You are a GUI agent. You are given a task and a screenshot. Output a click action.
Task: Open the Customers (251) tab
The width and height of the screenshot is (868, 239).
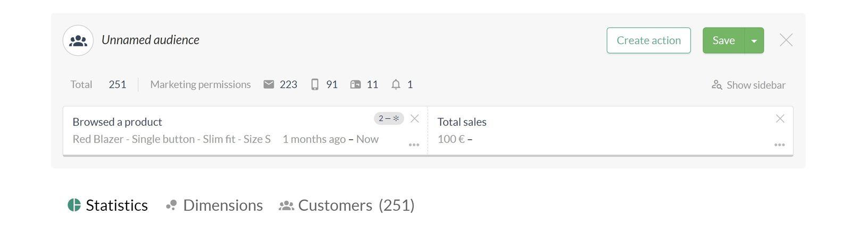[347, 205]
